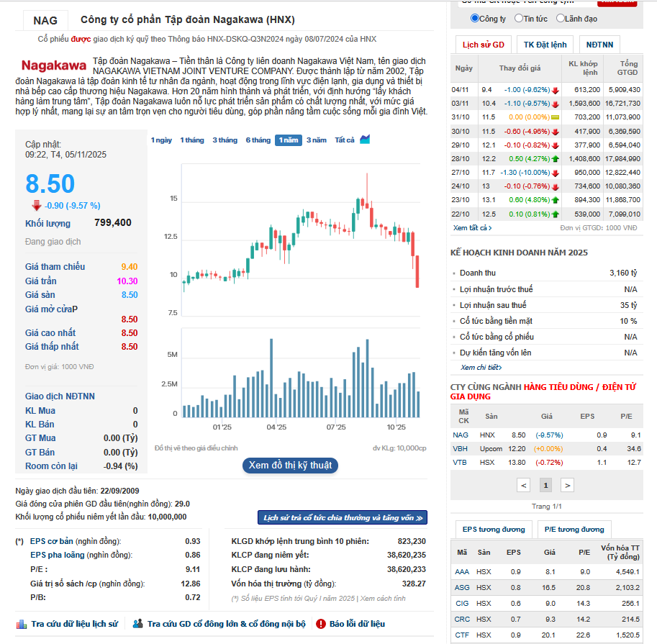Click page number 1 in pagination
This screenshot has height=644, width=657.
[x=545, y=485]
